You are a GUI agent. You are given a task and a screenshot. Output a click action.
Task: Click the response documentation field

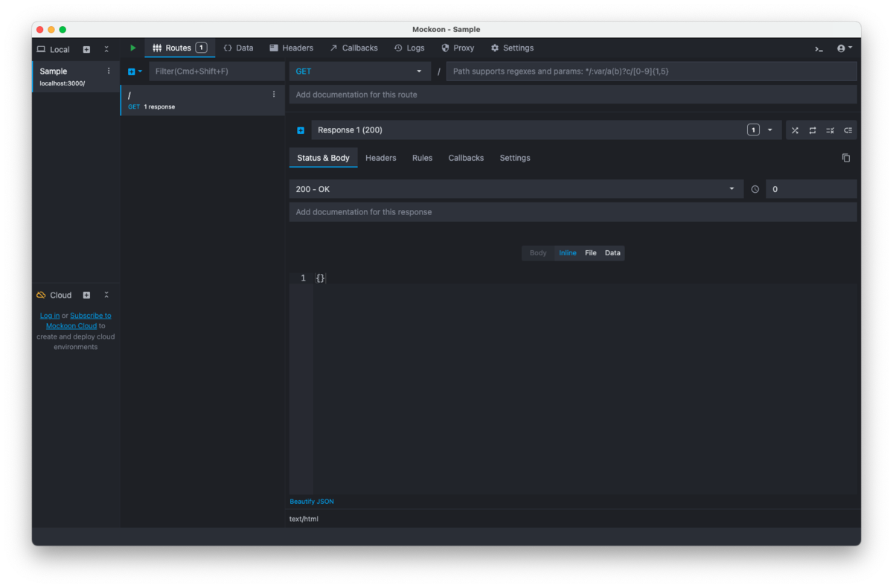573,212
